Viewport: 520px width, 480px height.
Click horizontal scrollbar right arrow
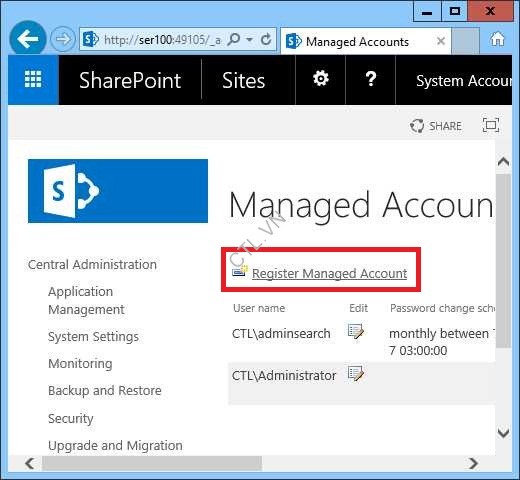click(x=473, y=463)
